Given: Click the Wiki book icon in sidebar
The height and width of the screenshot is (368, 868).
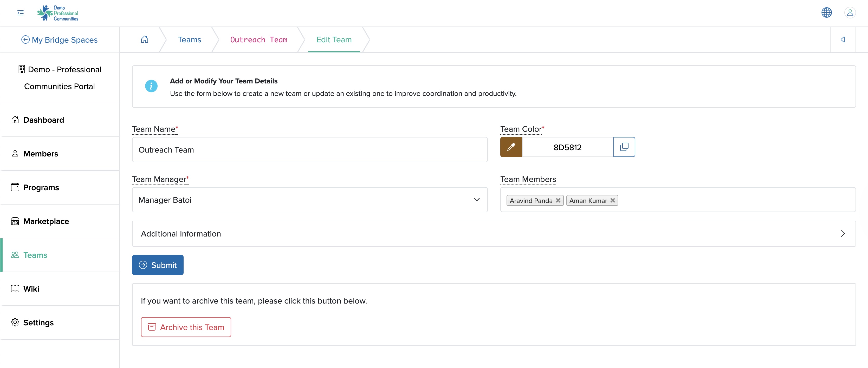Looking at the screenshot, I should 15,288.
